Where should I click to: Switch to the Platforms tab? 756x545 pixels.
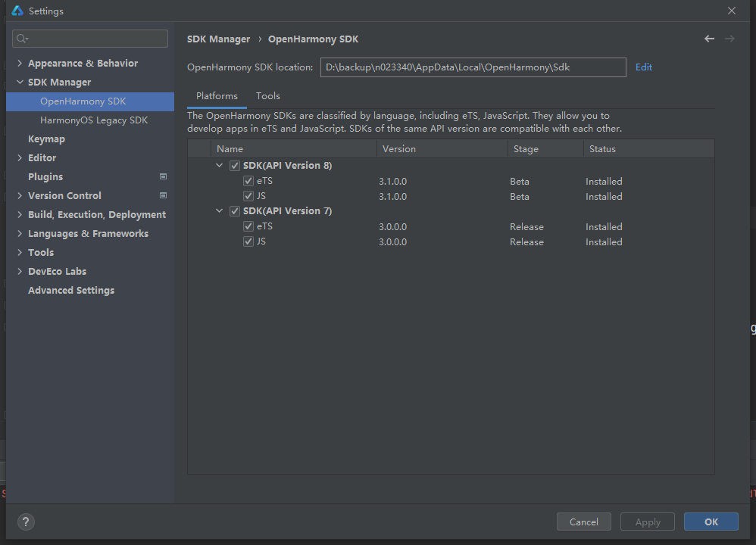217,96
